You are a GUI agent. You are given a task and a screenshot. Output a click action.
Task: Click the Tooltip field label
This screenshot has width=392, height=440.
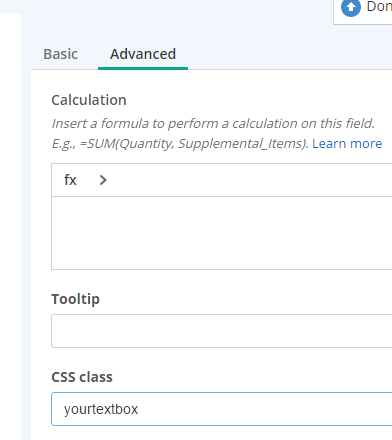click(75, 299)
